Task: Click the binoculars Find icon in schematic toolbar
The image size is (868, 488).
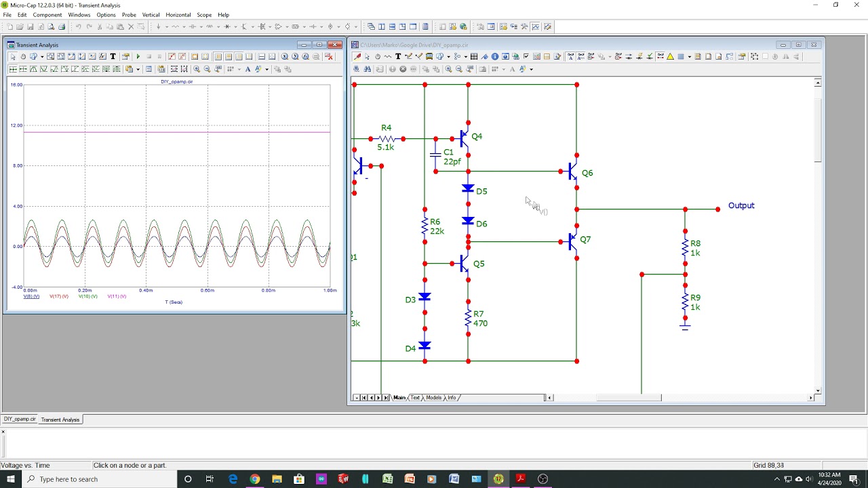Action: coord(368,69)
